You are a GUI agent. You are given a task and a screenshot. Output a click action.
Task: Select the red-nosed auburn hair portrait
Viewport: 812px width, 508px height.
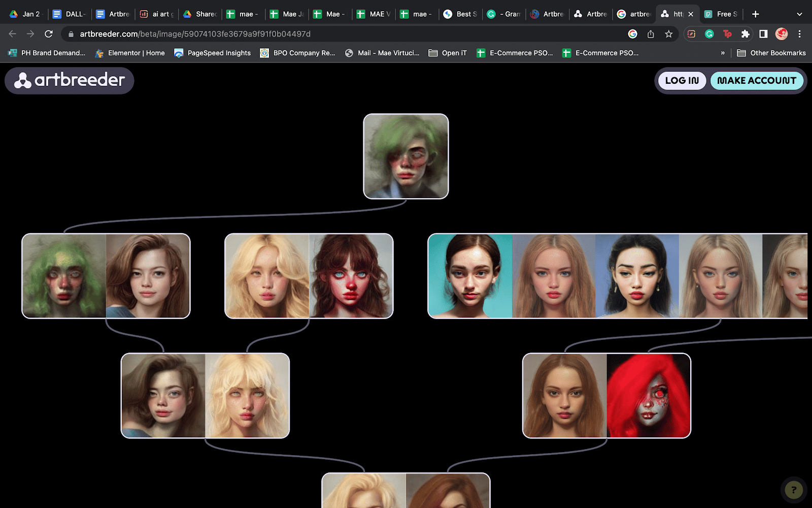351,276
